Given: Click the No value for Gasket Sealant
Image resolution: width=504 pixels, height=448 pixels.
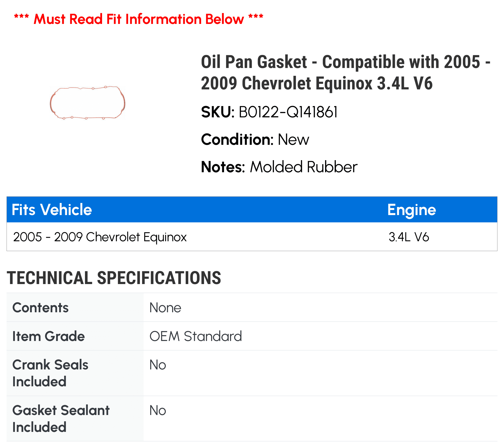Looking at the screenshot, I should 158,410.
